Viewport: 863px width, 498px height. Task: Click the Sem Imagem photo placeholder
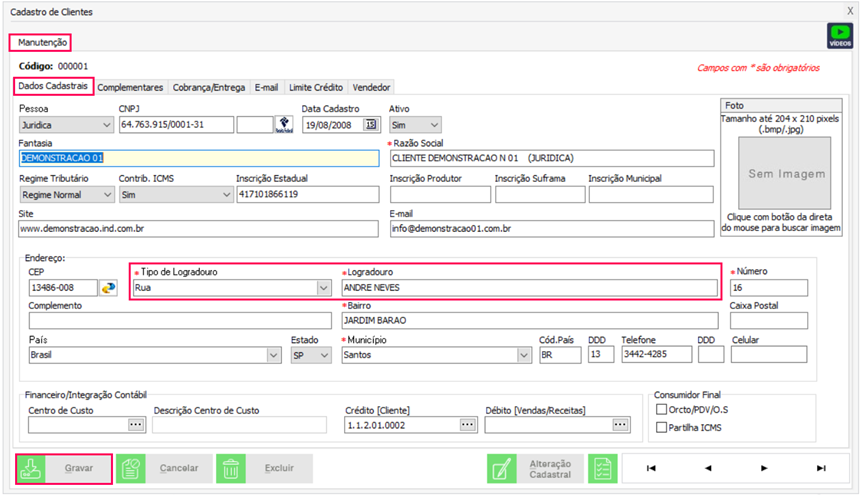(x=779, y=173)
